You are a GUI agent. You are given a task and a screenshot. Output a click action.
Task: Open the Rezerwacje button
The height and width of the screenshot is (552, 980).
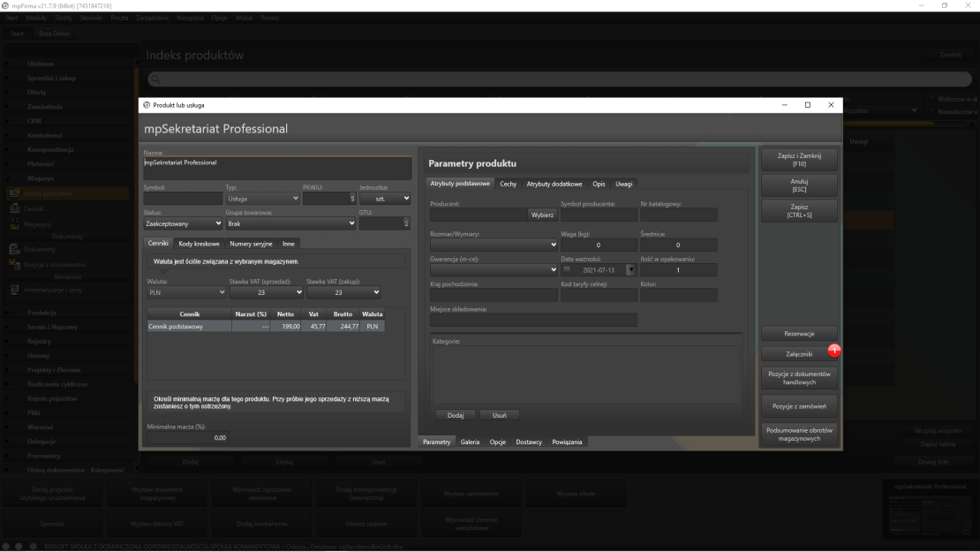click(799, 333)
